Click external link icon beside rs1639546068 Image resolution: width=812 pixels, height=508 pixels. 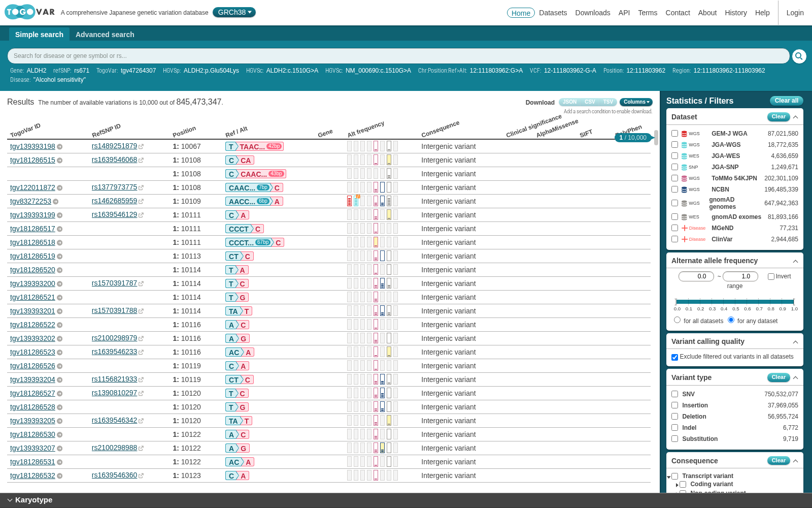(x=141, y=160)
